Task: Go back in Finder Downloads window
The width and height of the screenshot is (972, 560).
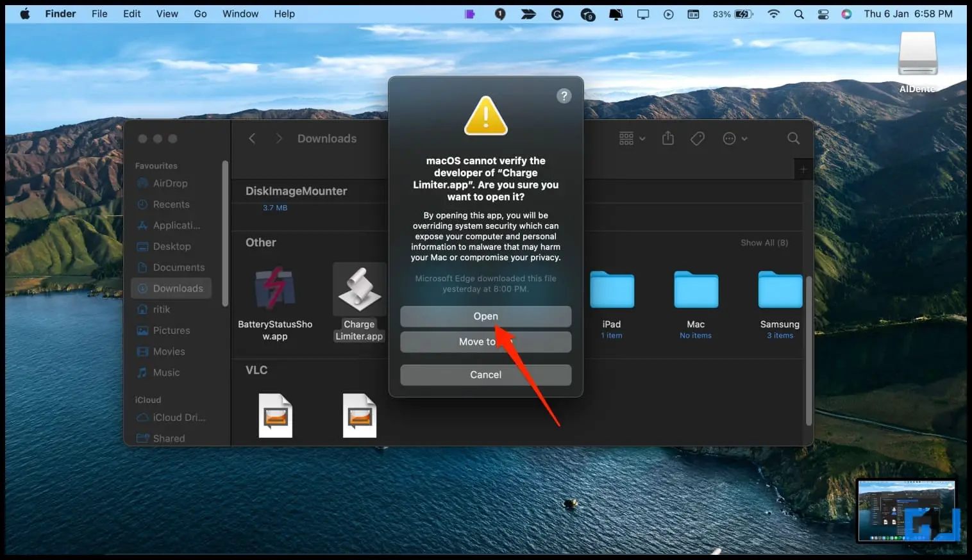Action: click(252, 138)
